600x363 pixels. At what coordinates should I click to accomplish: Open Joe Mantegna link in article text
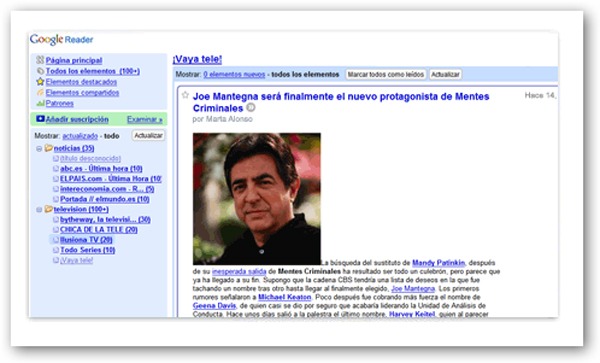tap(413, 289)
